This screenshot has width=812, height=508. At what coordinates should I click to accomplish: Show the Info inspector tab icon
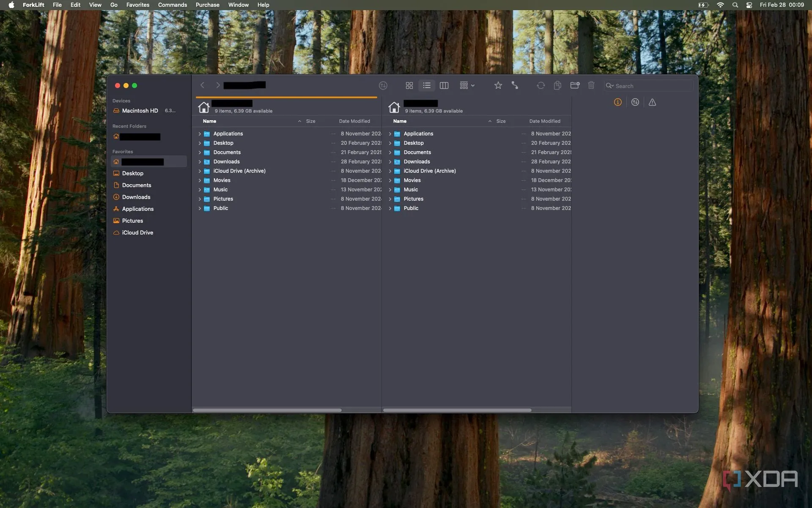click(617, 102)
